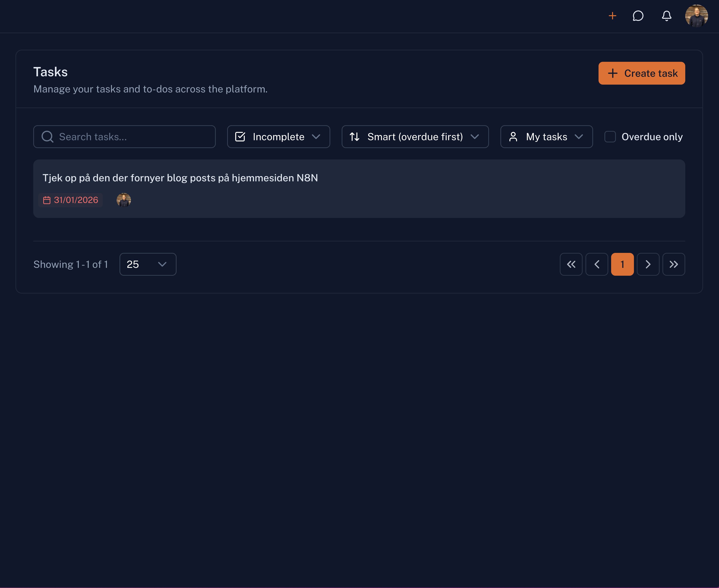The image size is (719, 588).
Task: Open the Smart (overdue first) sort dropdown
Action: pos(415,137)
